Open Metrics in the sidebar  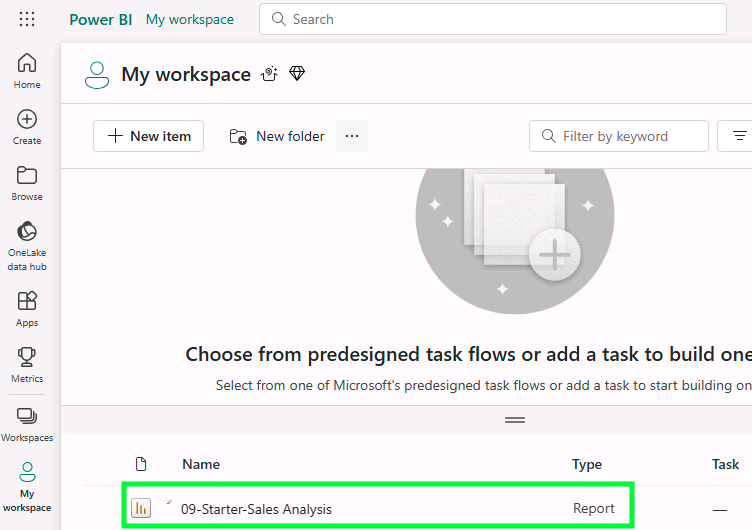point(27,365)
